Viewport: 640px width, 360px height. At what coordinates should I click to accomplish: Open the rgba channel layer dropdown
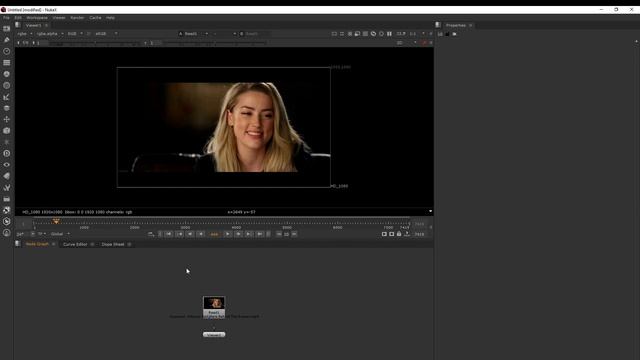[x=24, y=34]
